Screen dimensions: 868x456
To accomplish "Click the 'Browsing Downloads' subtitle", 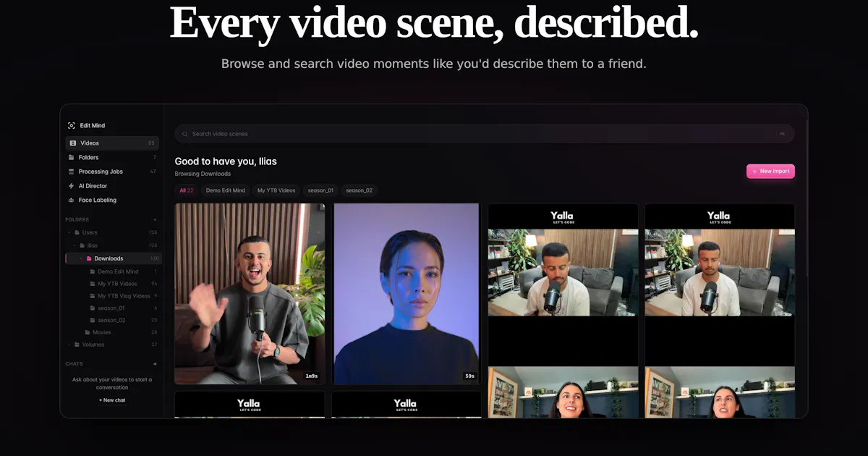I will click(203, 174).
